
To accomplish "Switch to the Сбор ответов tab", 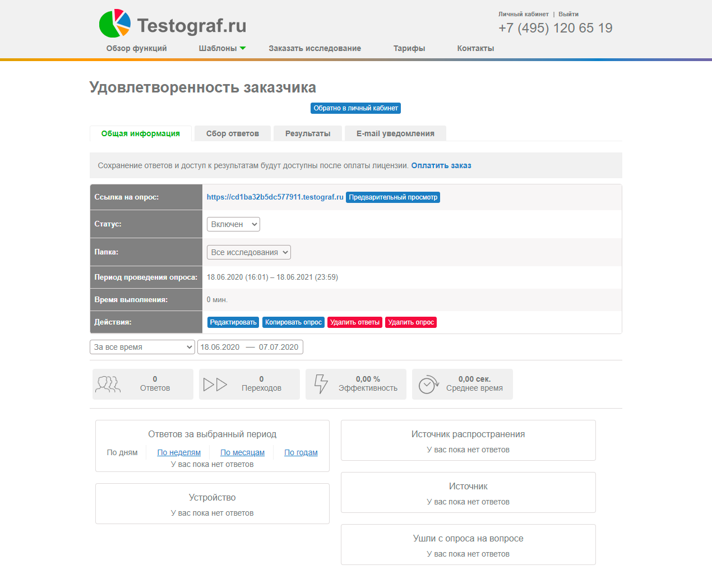I will (232, 133).
